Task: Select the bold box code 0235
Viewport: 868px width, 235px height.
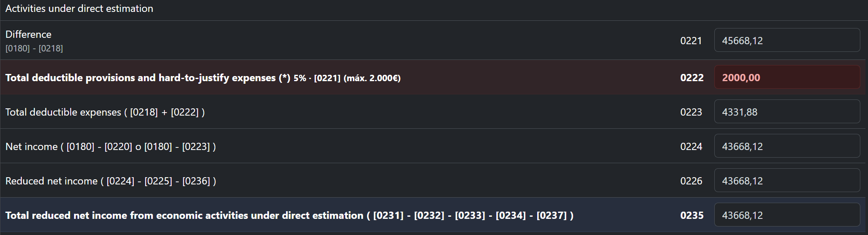Action: (x=692, y=215)
